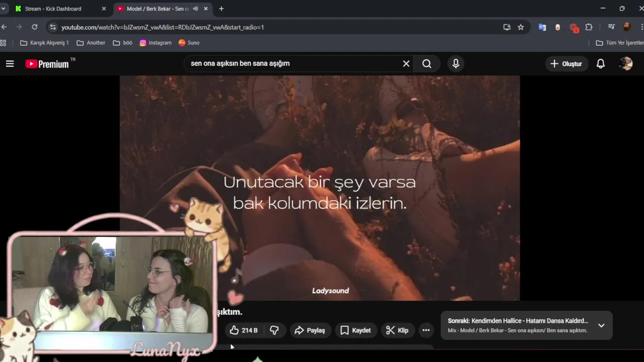Viewport: 644px width, 362px height.
Task: Open the Oluştur create menu
Action: 567,64
